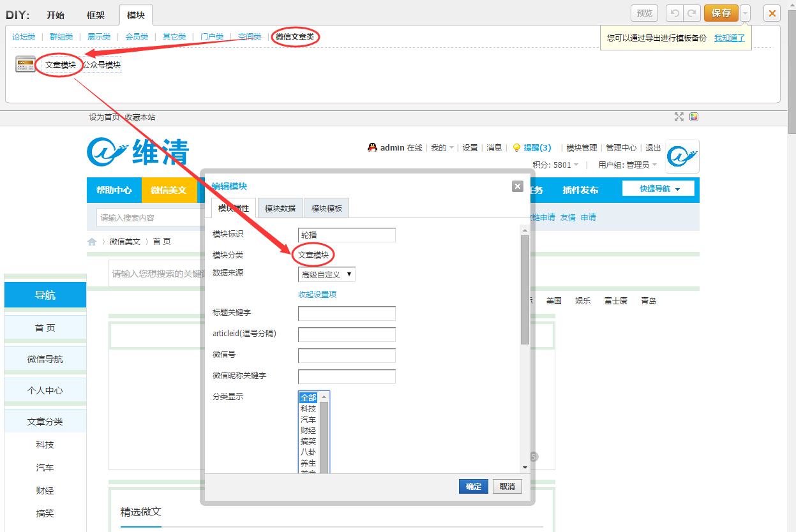The height and width of the screenshot is (532, 796).
Task: Confirm with the 确定 button
Action: (474, 486)
